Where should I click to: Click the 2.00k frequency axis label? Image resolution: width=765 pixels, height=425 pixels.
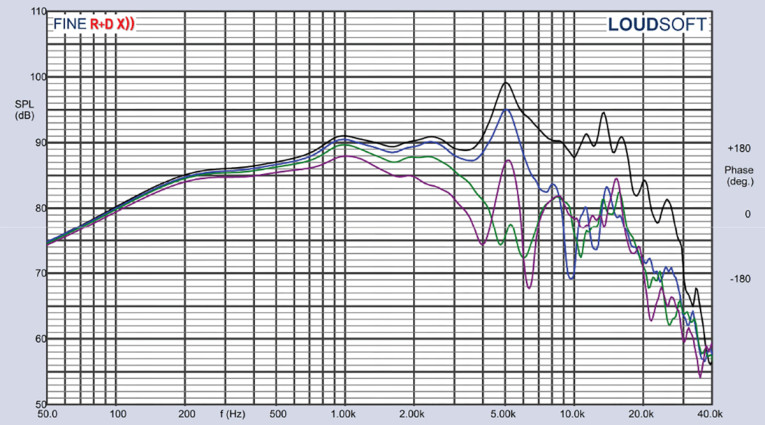412,414
